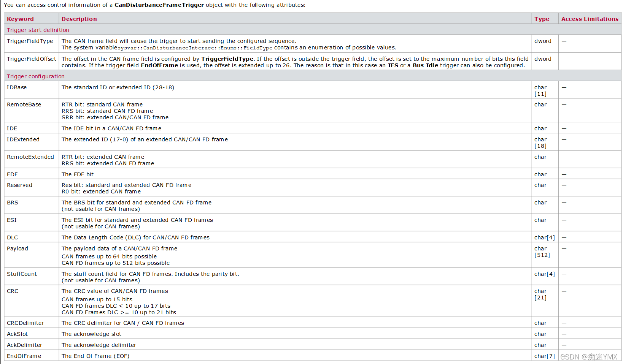
Task: Click the Payload keyword cell
Action: click(32, 255)
